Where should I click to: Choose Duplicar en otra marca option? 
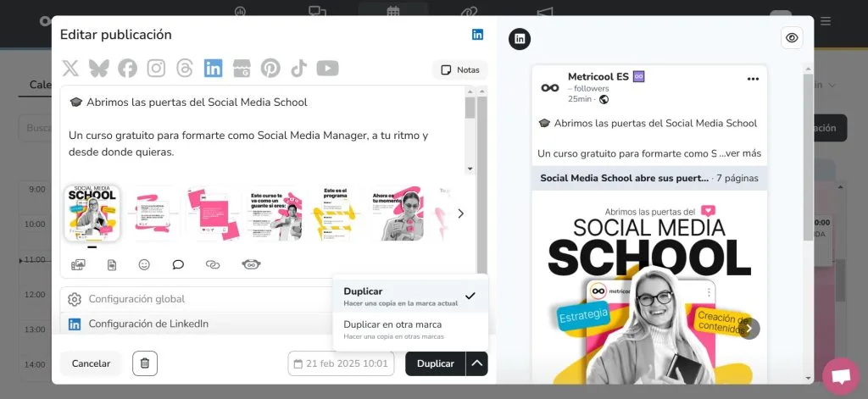point(410,330)
